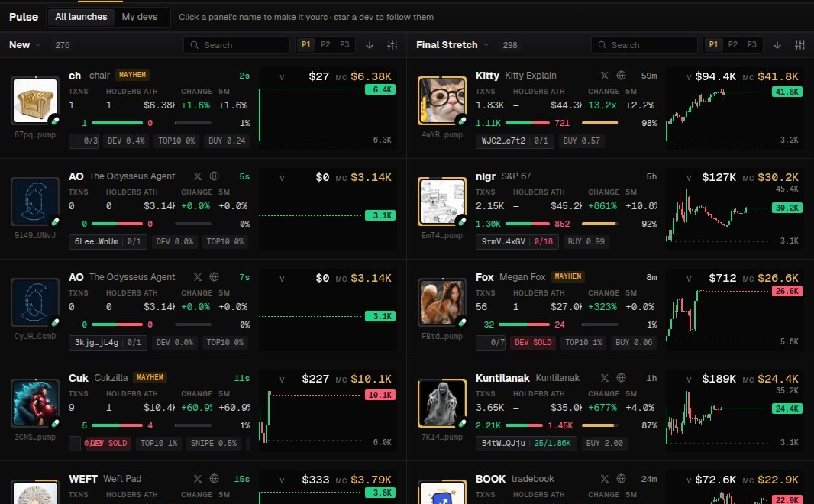Select P2 preset in Final Stretch panel

pos(733,44)
